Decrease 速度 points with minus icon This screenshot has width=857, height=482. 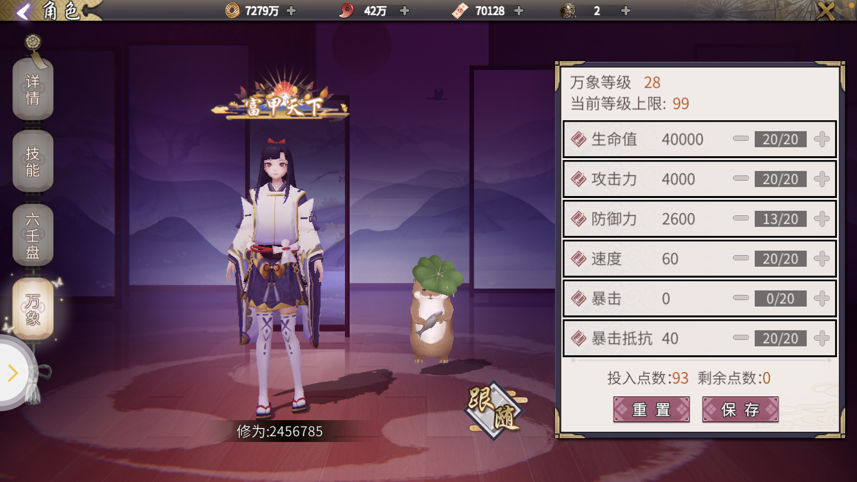click(x=741, y=258)
